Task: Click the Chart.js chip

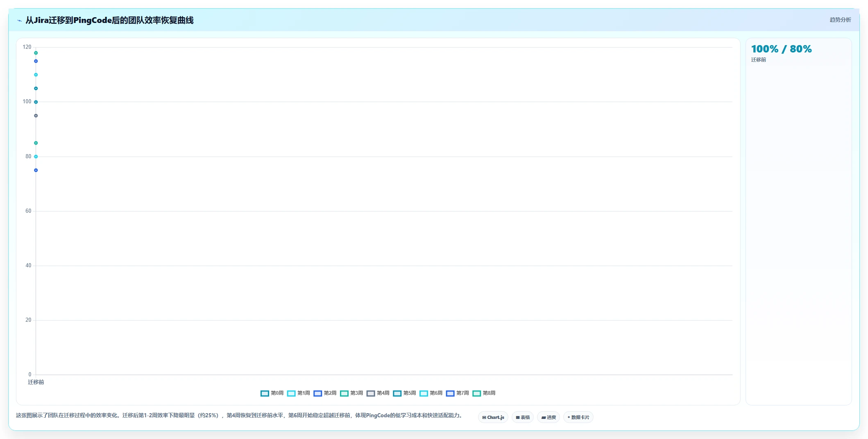Action: (x=493, y=417)
